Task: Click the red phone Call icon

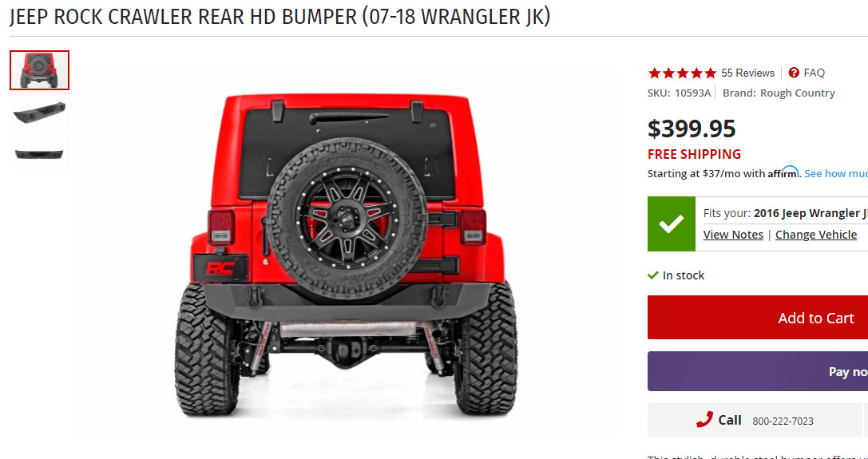Action: [x=704, y=420]
